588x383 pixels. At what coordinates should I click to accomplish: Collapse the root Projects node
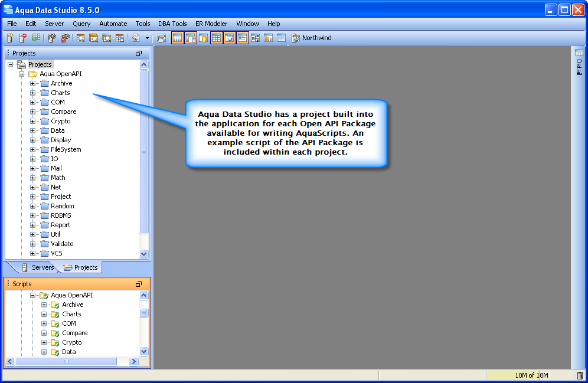(11, 64)
